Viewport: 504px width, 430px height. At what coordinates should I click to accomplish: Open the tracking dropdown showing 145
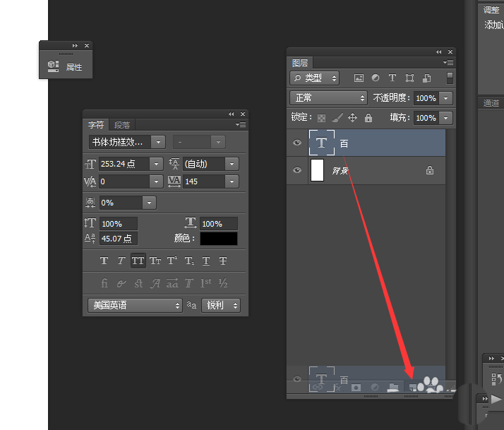pyautogui.click(x=232, y=181)
